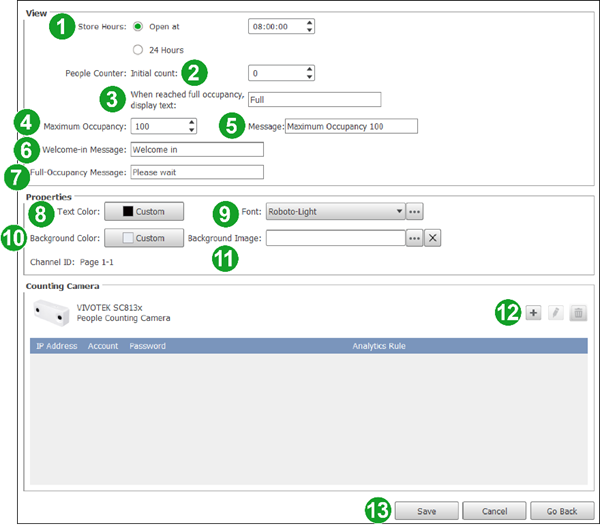Open font browse ellipsis button
Screen dimensions: 600x526
pos(414,212)
